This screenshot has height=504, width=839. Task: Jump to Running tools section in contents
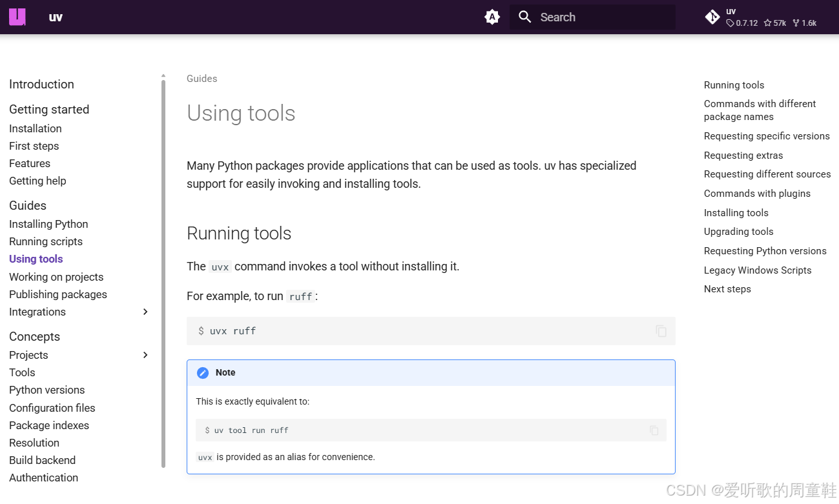coord(734,85)
